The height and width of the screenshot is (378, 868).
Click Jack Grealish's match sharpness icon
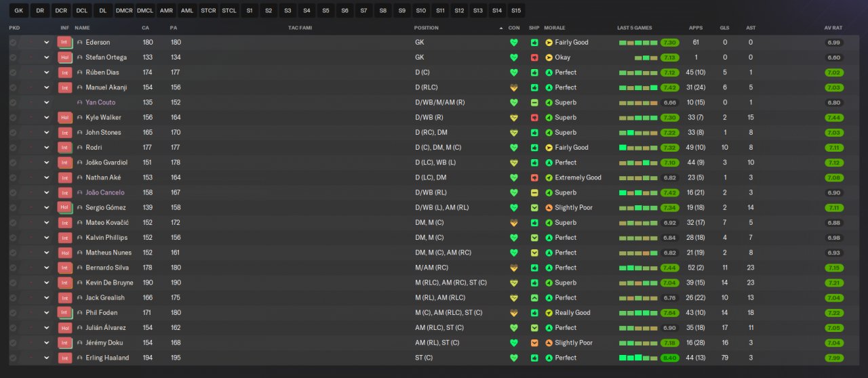tap(534, 297)
